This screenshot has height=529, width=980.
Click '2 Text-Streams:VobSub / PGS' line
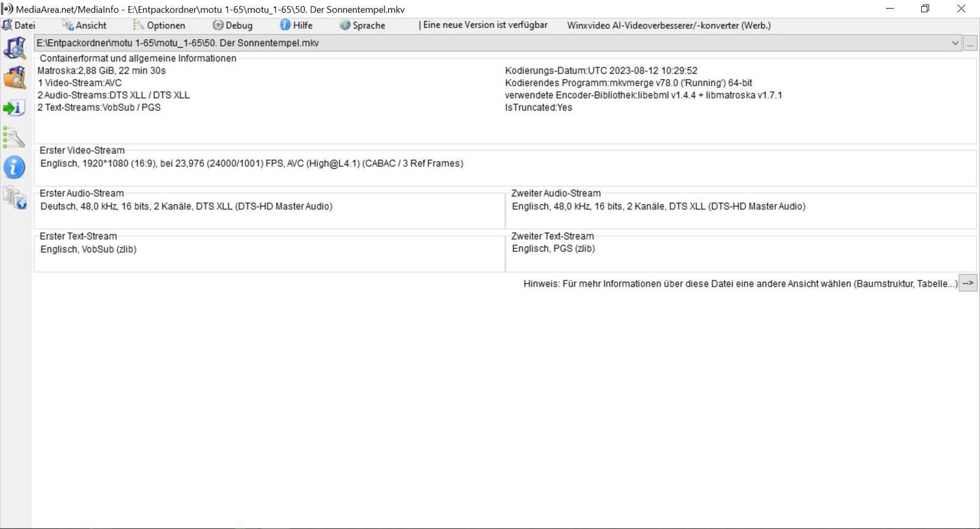click(x=99, y=107)
